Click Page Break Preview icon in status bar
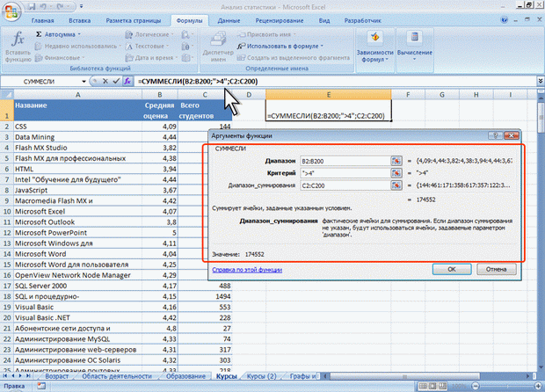The width and height of the screenshot is (545, 392). pos(442,386)
